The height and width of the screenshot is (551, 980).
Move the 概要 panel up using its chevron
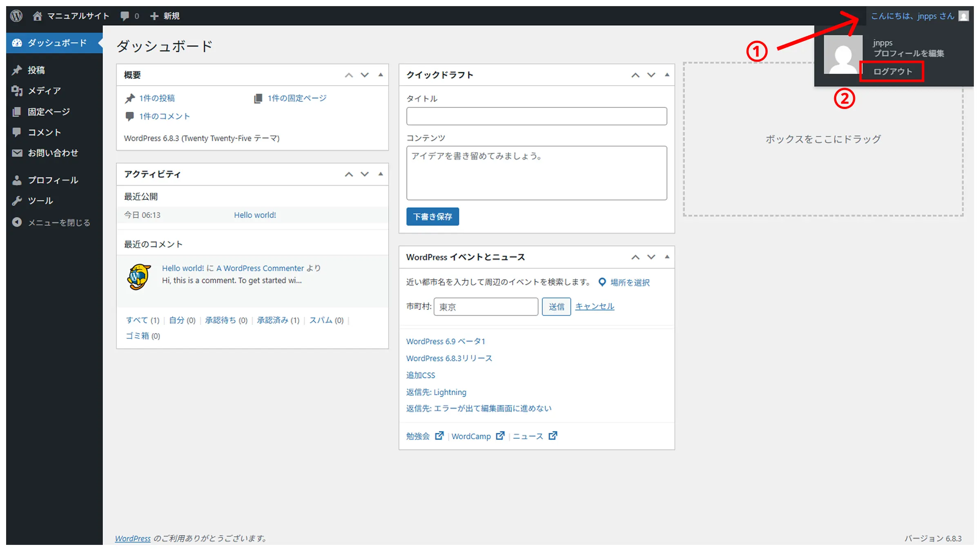pyautogui.click(x=349, y=75)
